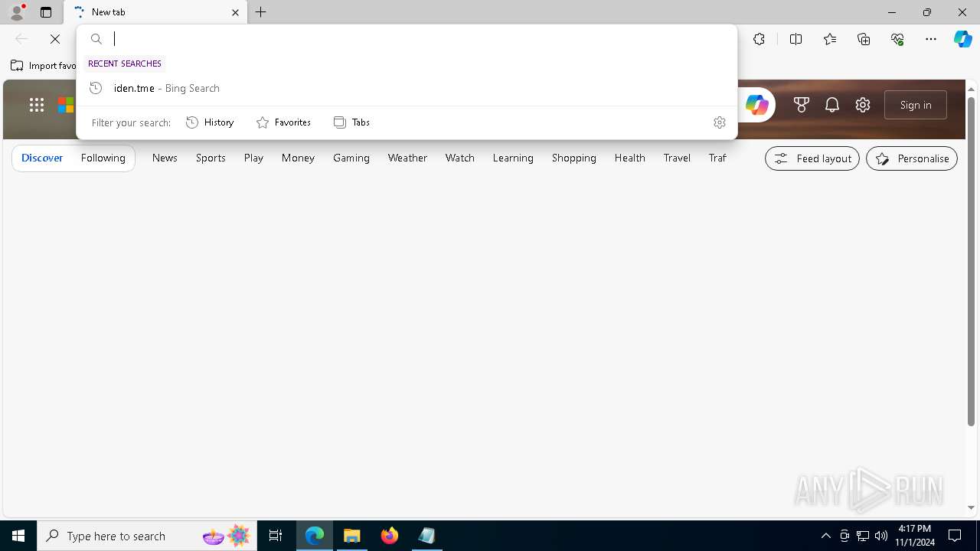The image size is (980, 551).
Task: Open the network status icon
Action: (863, 536)
